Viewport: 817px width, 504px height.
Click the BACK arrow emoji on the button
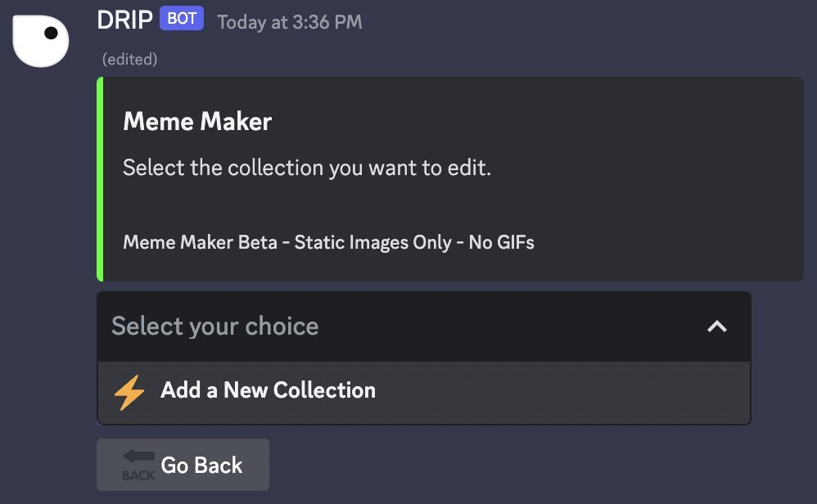(x=138, y=464)
